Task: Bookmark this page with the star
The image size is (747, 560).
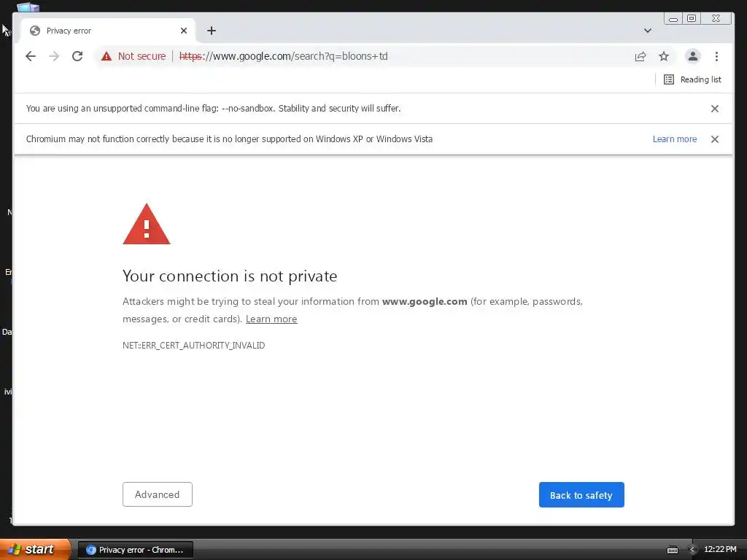Action: pos(664,56)
